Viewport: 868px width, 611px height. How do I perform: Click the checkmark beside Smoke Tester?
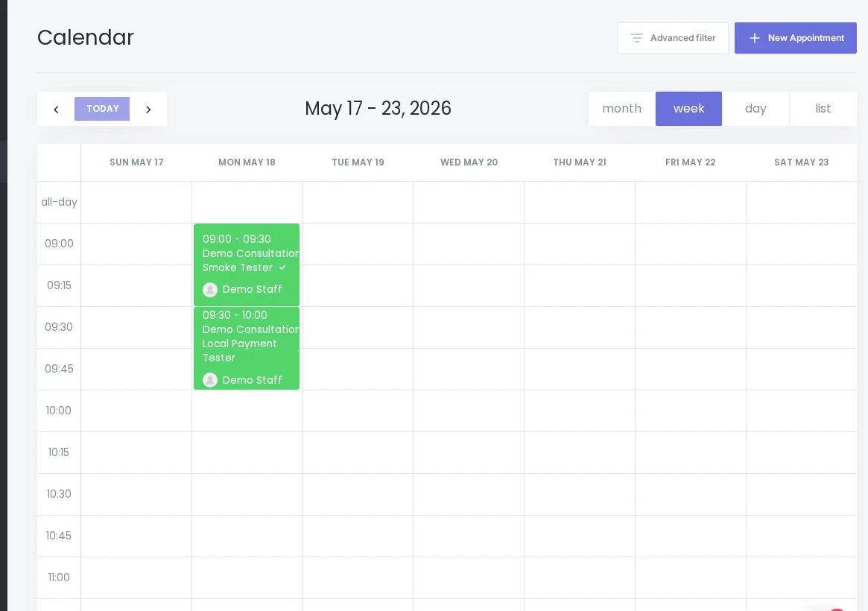282,267
